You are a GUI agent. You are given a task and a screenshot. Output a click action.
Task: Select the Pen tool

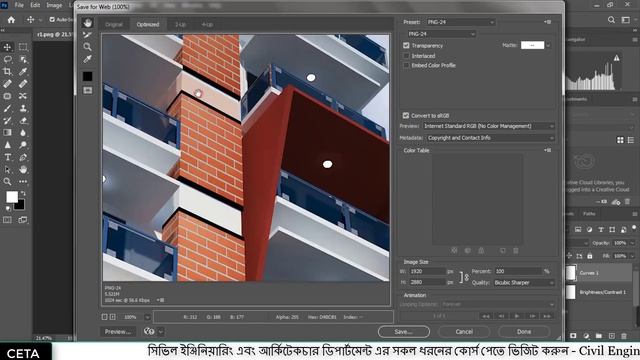click(x=23, y=157)
